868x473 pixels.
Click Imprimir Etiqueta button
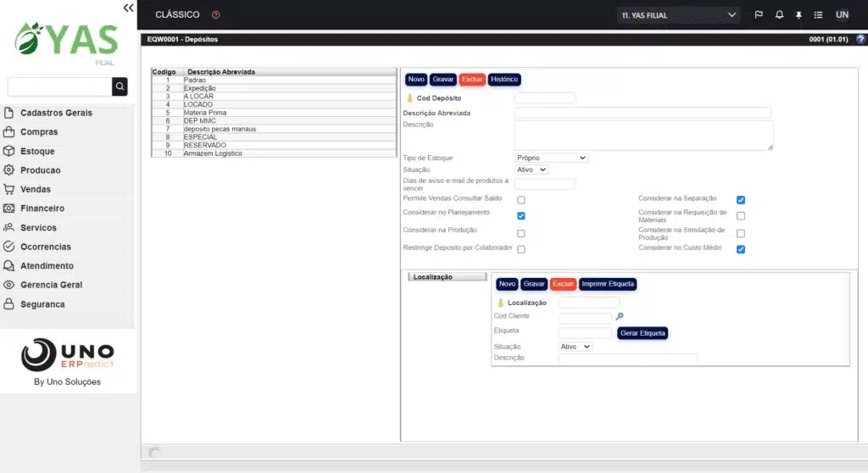pyautogui.click(x=607, y=284)
